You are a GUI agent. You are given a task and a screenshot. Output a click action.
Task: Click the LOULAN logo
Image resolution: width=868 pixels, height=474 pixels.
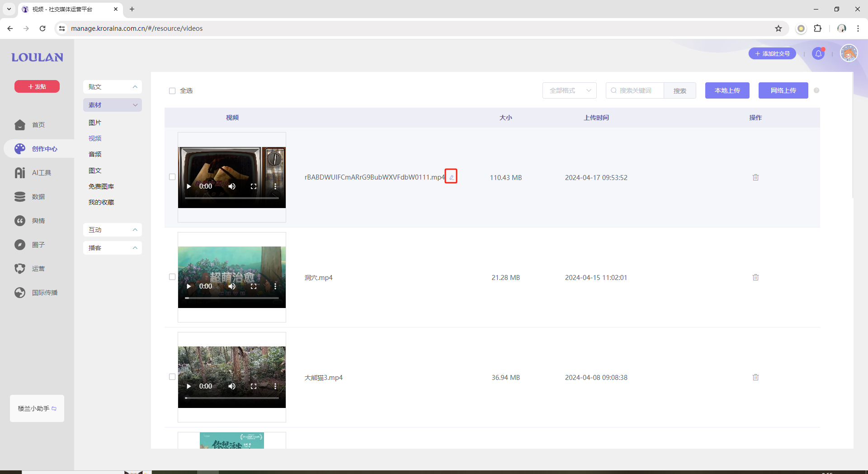(37, 57)
